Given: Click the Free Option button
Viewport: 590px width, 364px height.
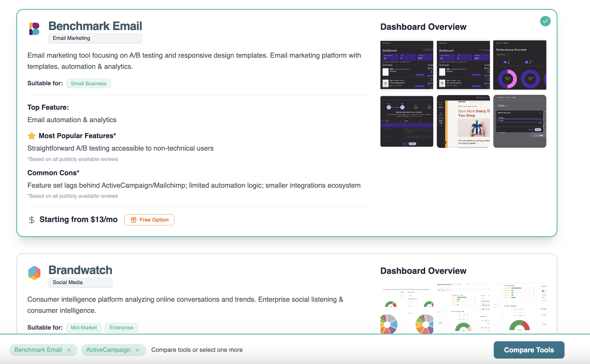Looking at the screenshot, I should pyautogui.click(x=149, y=220).
